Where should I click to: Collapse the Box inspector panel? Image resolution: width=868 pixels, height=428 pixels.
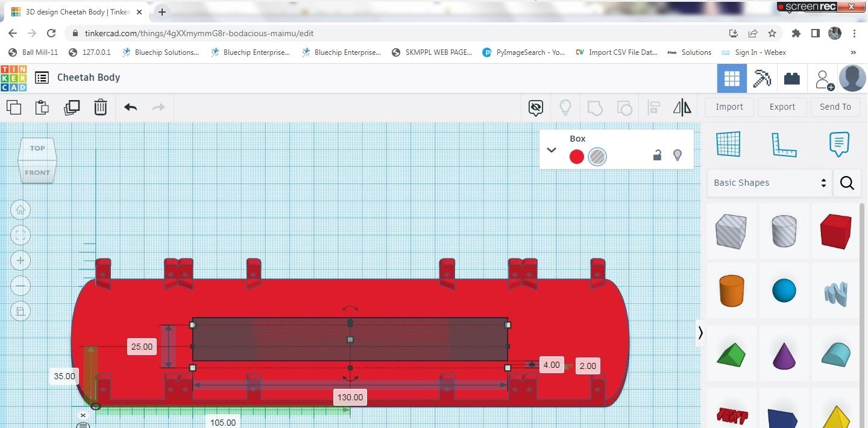point(551,150)
